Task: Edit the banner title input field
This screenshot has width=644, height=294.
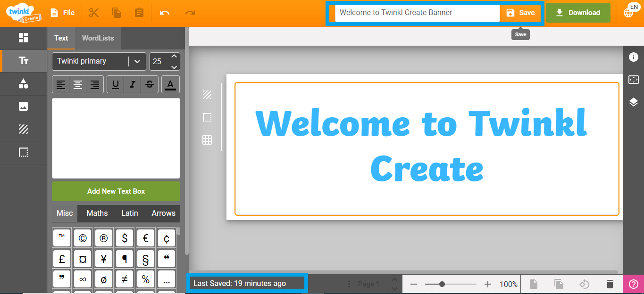Action: coord(417,13)
